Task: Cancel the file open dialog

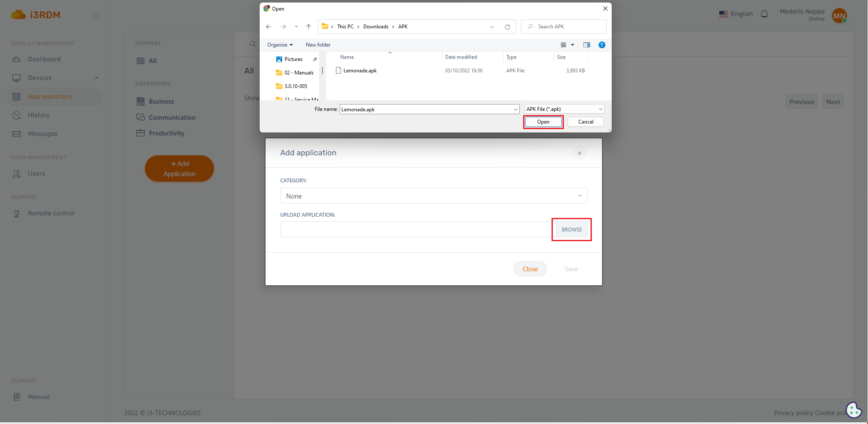Action: [585, 122]
